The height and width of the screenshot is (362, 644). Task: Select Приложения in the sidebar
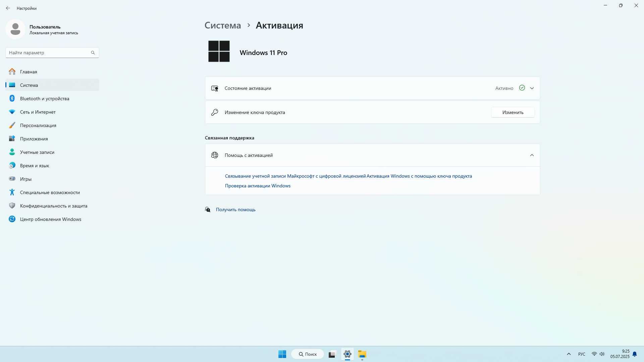tap(52, 138)
